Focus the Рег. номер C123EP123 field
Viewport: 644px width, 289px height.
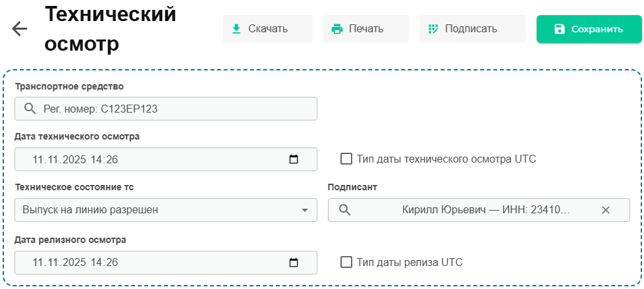[x=171, y=109]
